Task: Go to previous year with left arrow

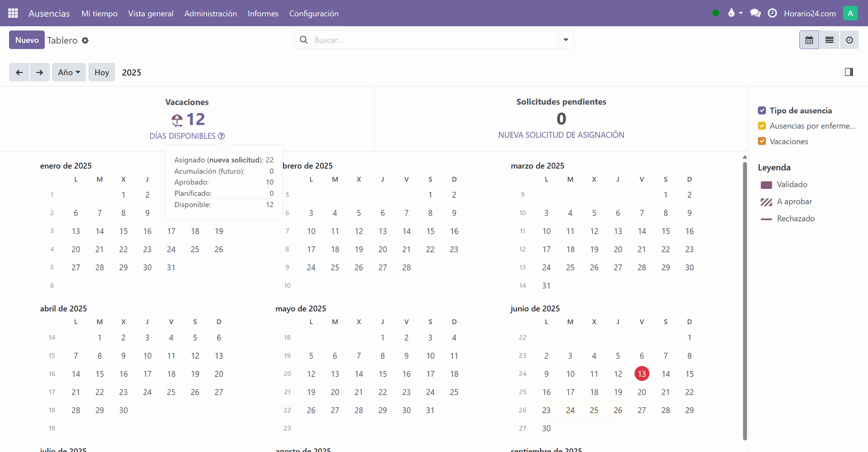Action: 19,72
